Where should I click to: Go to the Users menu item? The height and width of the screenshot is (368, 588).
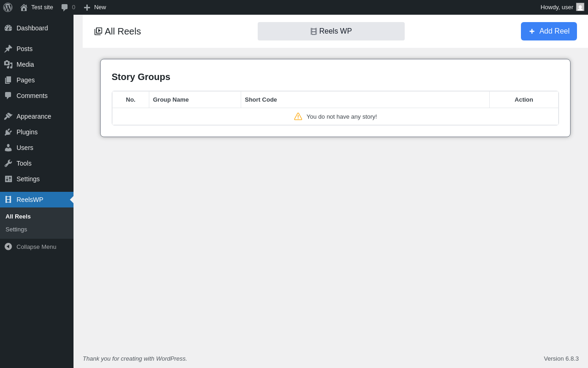coord(25,148)
